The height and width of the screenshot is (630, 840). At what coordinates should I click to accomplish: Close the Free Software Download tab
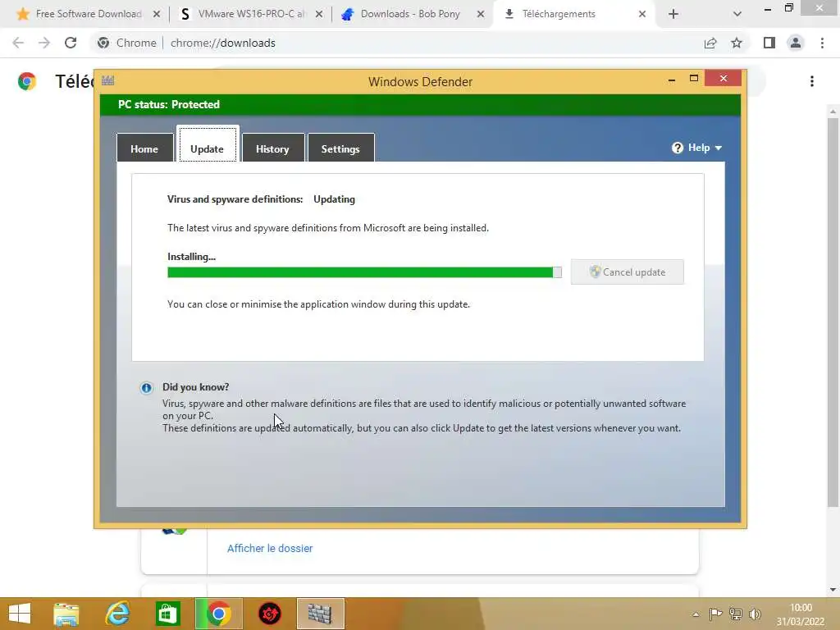point(157,14)
